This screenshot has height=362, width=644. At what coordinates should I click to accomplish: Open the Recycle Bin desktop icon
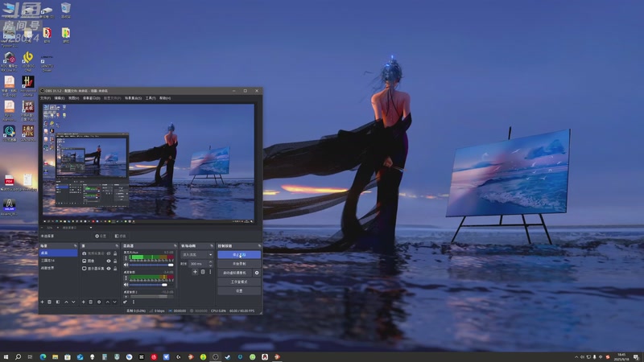(66, 10)
